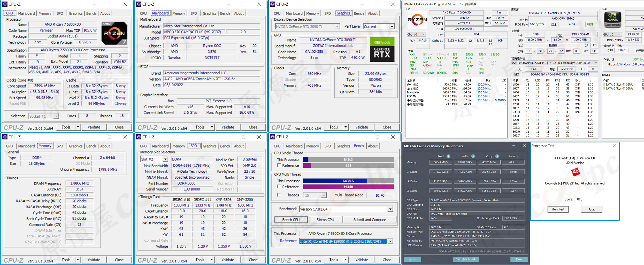
Task: Enable single-thread Reference checkbox in Bench
Action: 279,165
